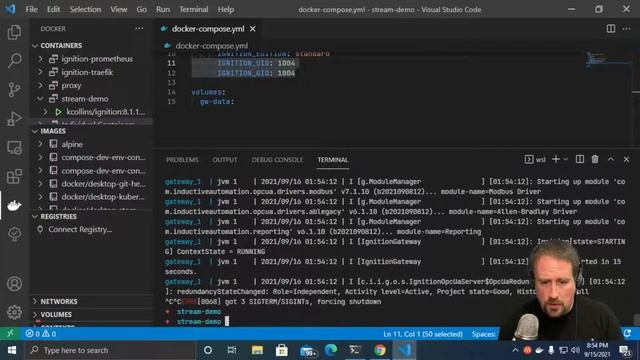Expand the ignition-traefik container group
Viewport: 640px width, 360px height.
[x=40, y=72]
